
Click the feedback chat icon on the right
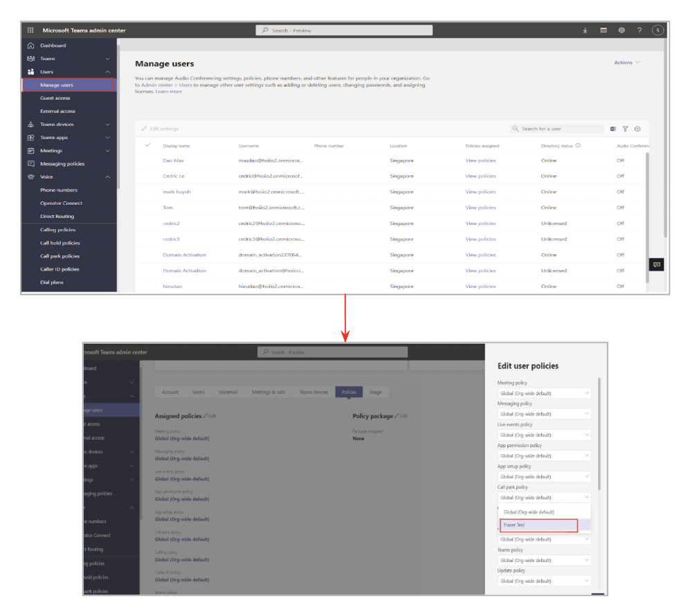[656, 264]
